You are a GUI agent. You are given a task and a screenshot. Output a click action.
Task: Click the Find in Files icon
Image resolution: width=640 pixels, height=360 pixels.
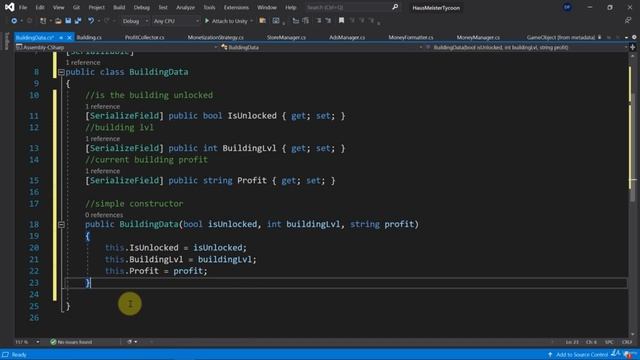[x=262, y=21]
